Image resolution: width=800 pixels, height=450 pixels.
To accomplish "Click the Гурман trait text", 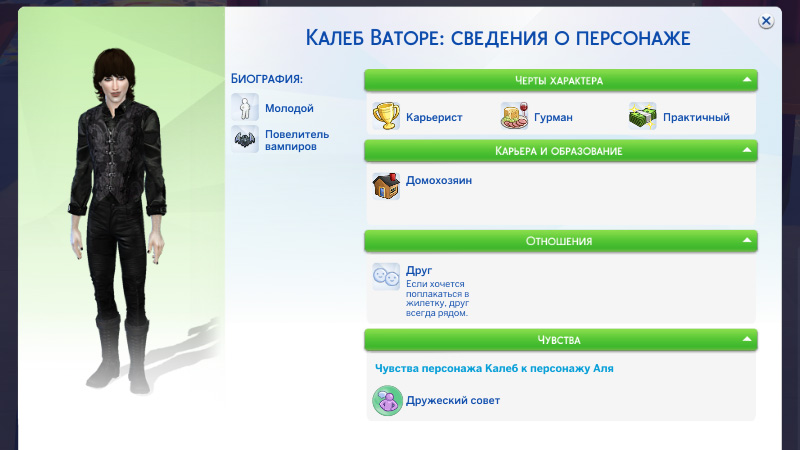I will 553,117.
